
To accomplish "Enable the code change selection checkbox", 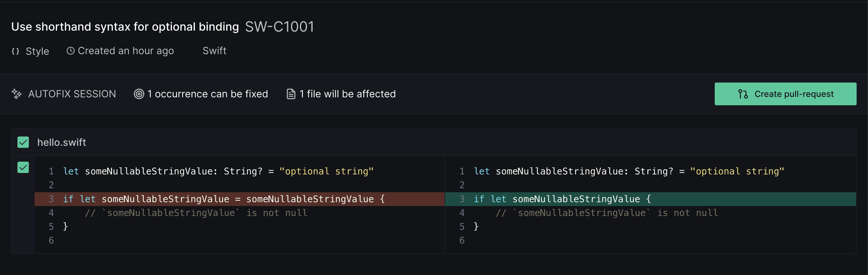I will [23, 167].
